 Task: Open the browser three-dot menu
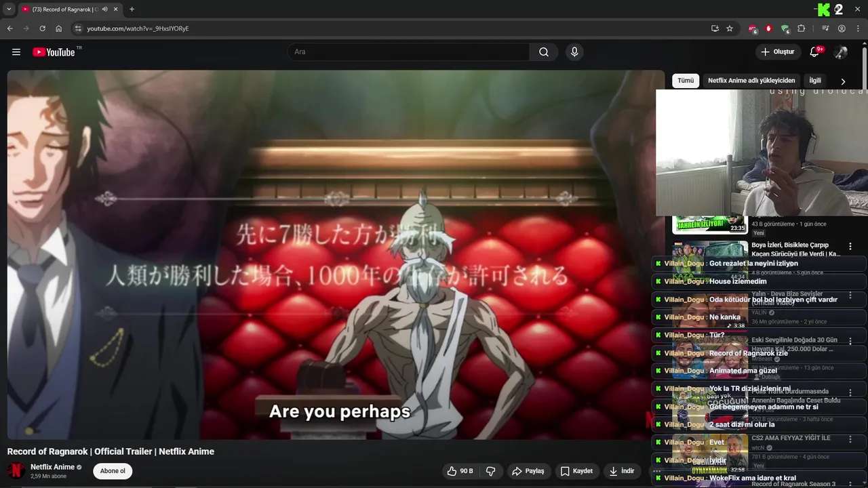859,28
